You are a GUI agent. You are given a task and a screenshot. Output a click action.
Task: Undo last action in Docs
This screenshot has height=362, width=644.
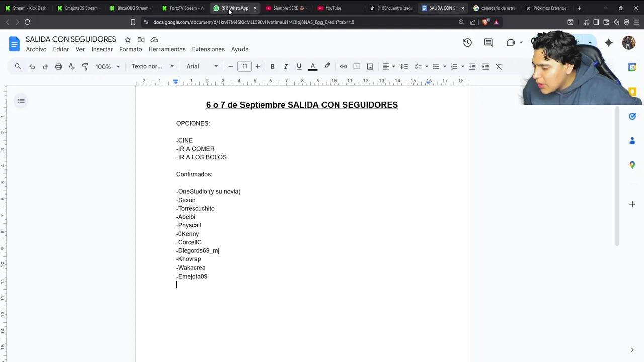tap(32, 66)
